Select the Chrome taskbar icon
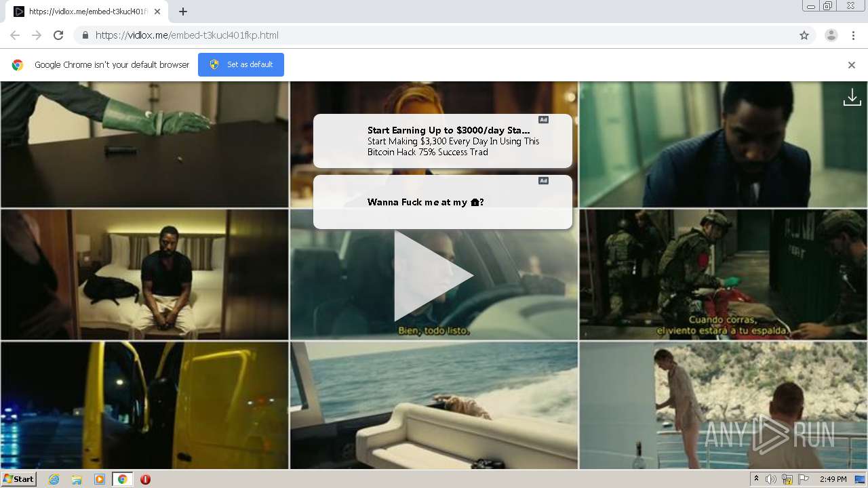This screenshot has height=488, width=868. pyautogui.click(x=123, y=479)
